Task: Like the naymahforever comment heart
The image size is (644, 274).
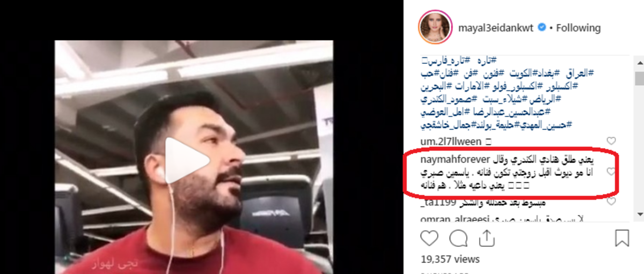Action: [611, 172]
